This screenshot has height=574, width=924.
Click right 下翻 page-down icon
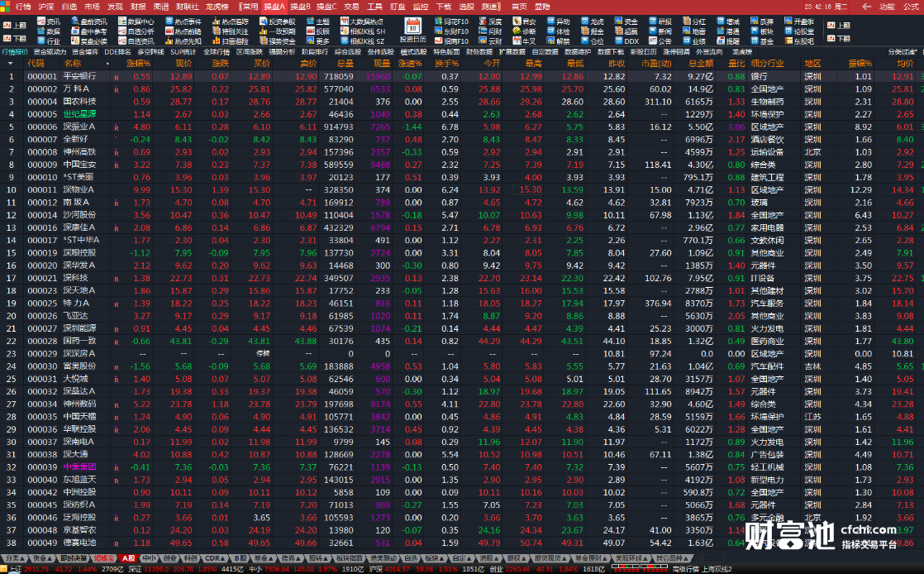click(x=839, y=38)
